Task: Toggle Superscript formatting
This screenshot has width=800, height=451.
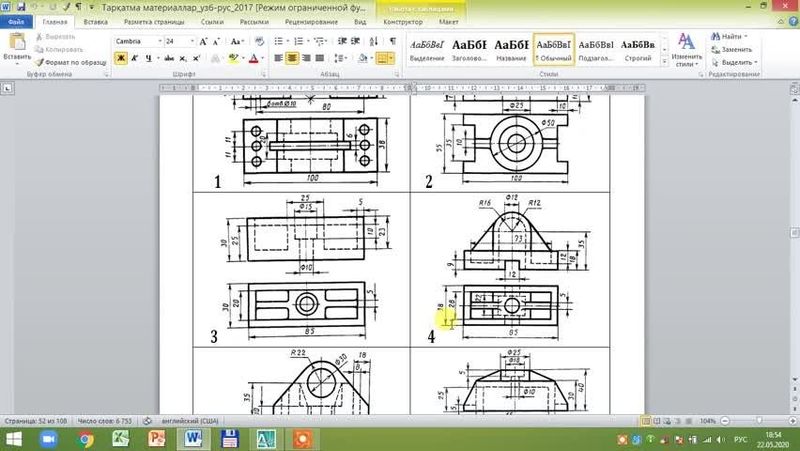Action: coord(196,58)
